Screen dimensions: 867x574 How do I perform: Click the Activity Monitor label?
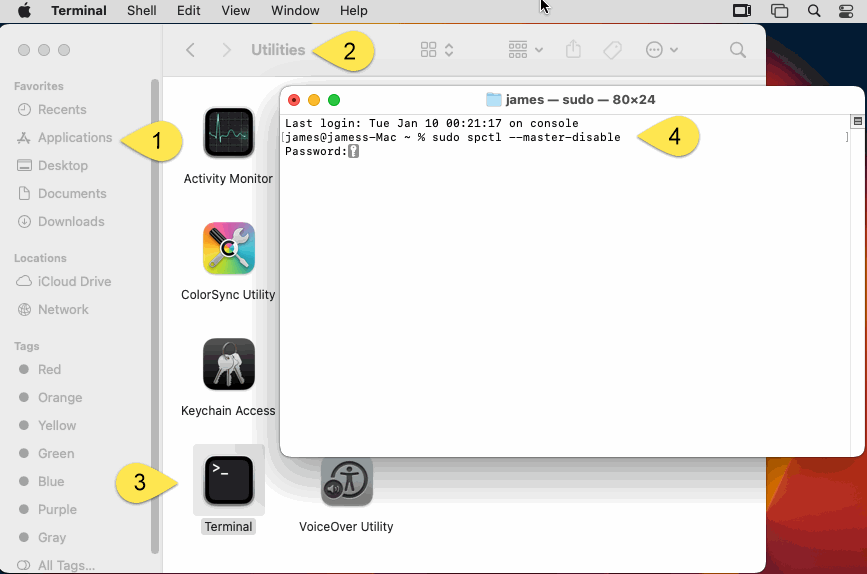(228, 179)
